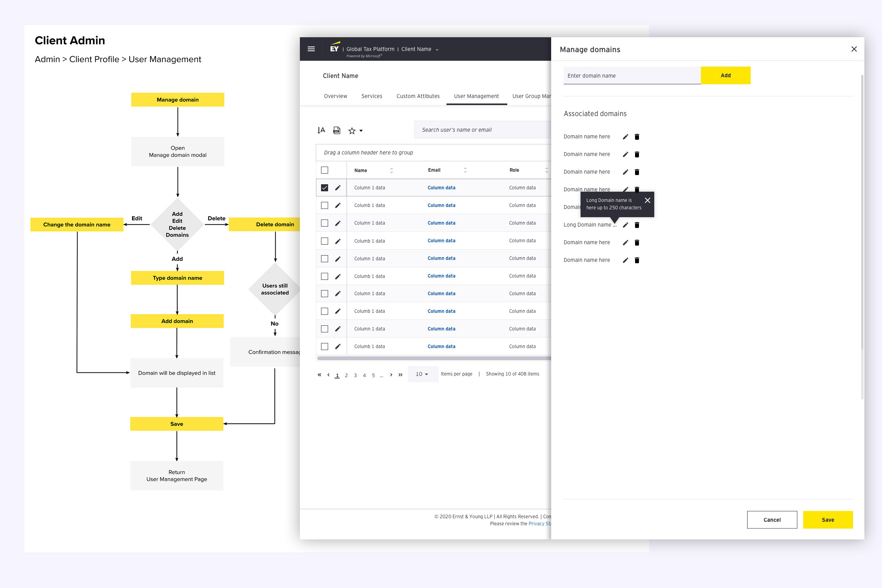882x588 pixels.
Task: Select the second row's checkbox
Action: pyautogui.click(x=324, y=205)
